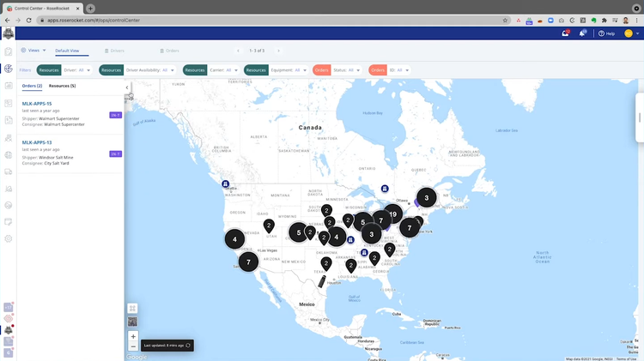Click the map zoom in button

133,336
